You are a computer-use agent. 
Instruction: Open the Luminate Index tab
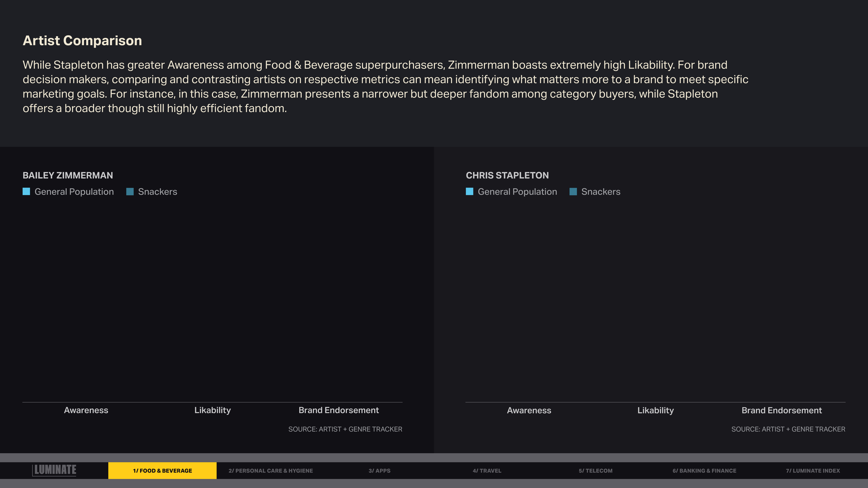click(813, 470)
